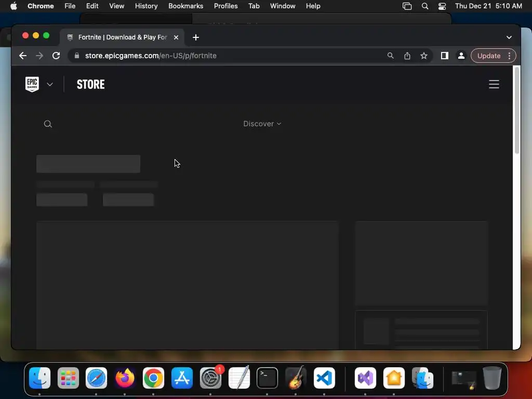Open Chrome three-dot menu
This screenshot has width=532, height=399.
click(x=509, y=56)
